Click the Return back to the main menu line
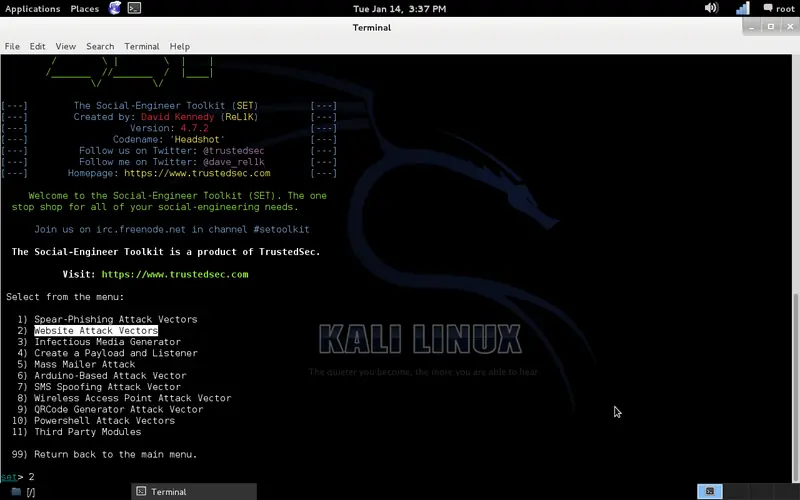This screenshot has height=500, width=800. (x=116, y=454)
